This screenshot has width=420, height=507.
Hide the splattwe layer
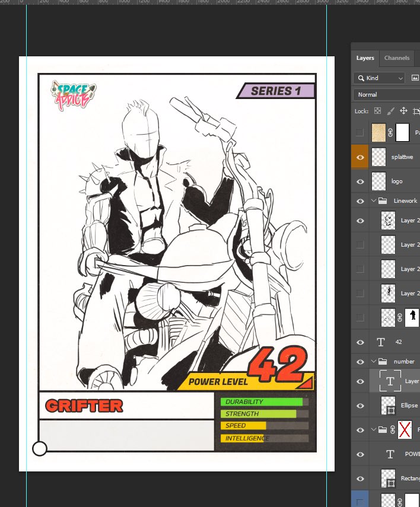[360, 157]
